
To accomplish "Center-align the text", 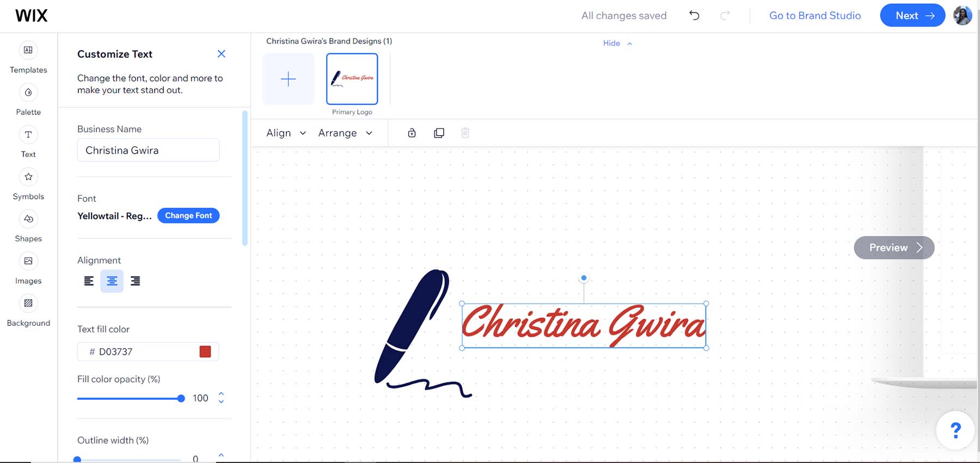I will coord(112,281).
